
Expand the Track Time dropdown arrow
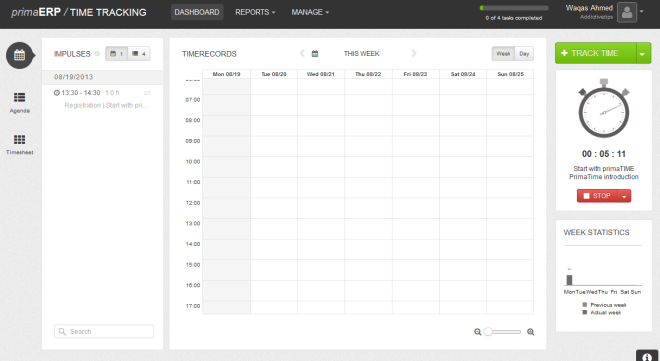pyautogui.click(x=643, y=53)
